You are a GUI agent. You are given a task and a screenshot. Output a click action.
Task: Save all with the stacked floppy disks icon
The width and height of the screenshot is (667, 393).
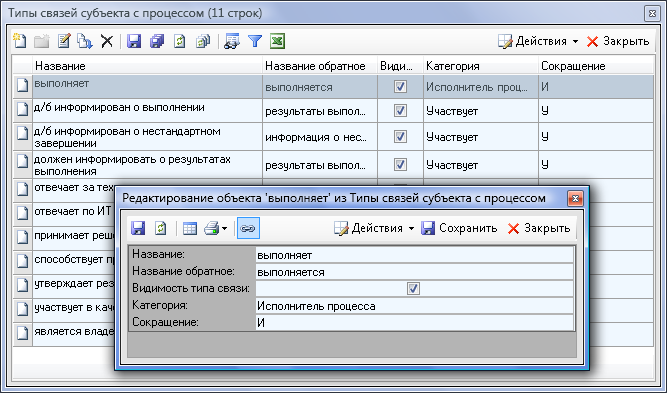pos(157,41)
